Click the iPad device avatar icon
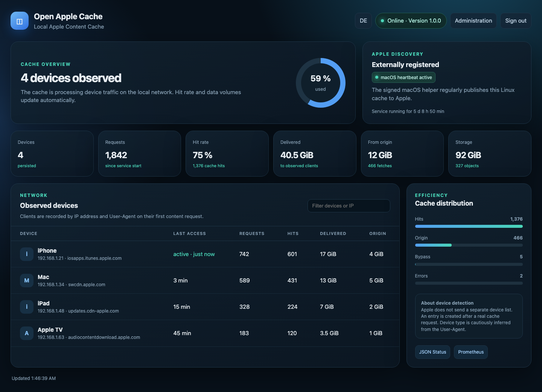 coord(27,307)
